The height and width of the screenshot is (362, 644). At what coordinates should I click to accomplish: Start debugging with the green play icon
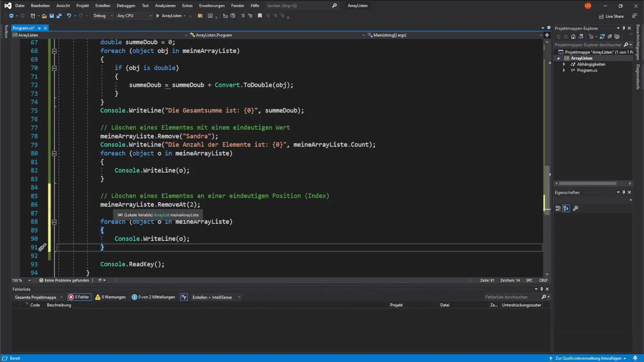(158, 16)
